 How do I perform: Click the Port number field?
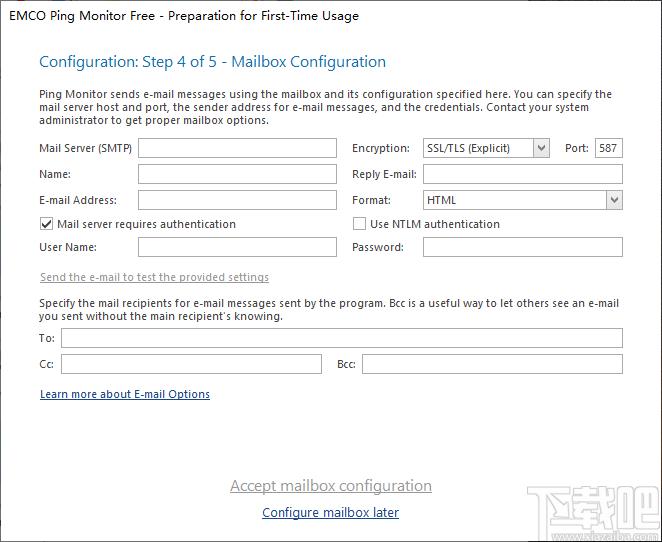pyautogui.click(x=608, y=148)
